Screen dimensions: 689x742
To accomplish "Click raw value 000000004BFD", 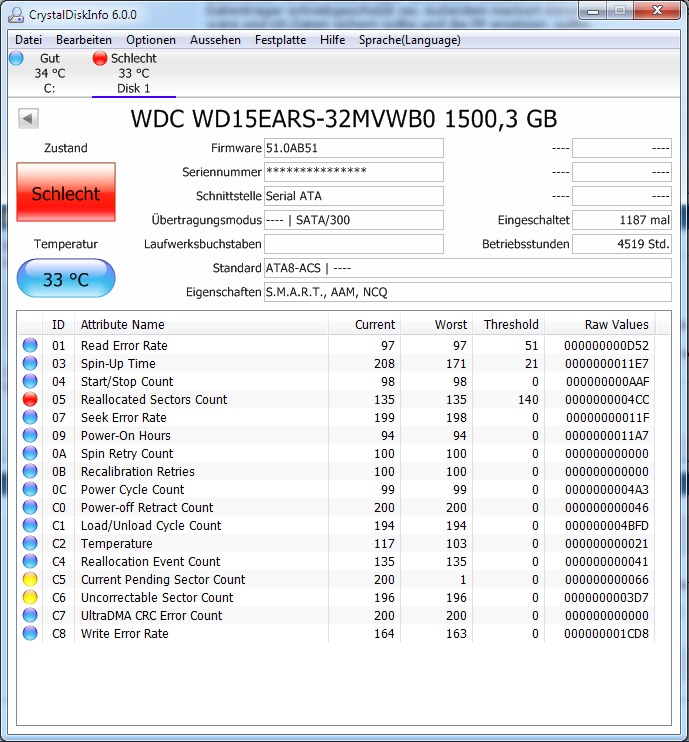I will click(607, 525).
